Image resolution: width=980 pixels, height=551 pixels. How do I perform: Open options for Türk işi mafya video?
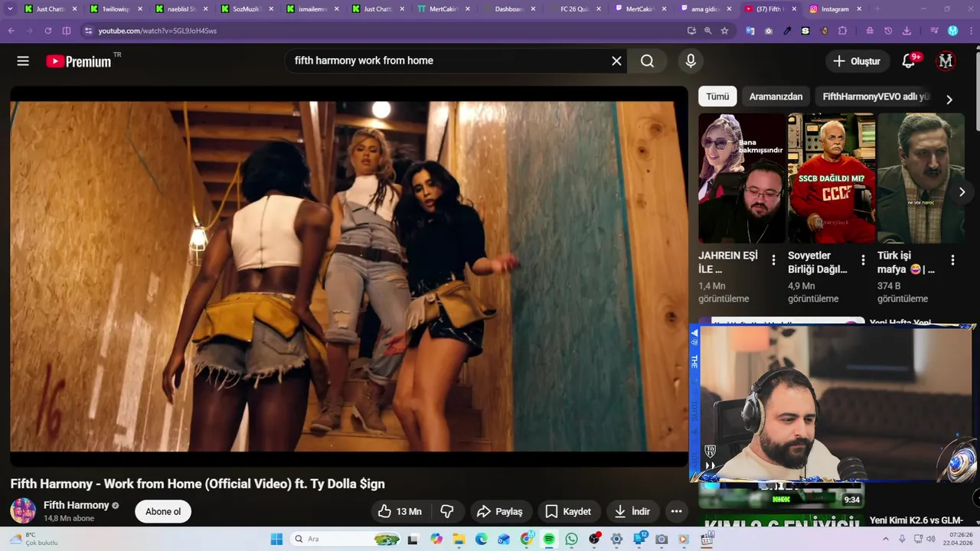tap(952, 260)
